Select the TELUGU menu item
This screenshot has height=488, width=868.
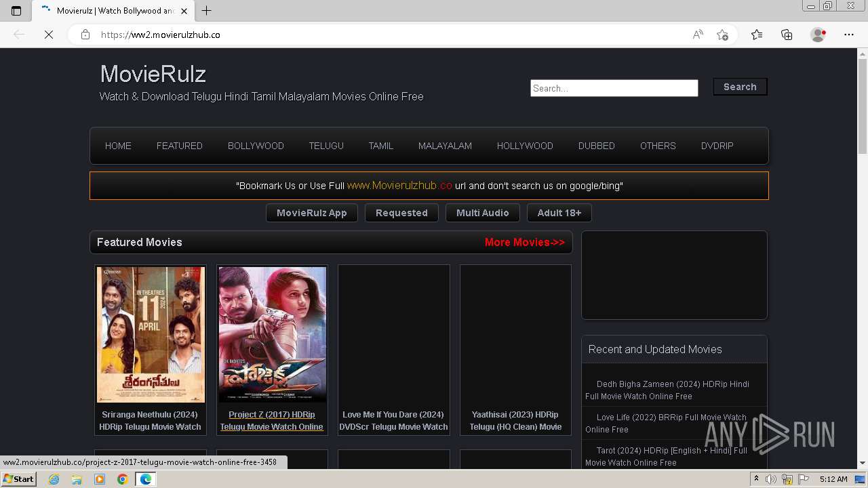pyautogui.click(x=326, y=146)
